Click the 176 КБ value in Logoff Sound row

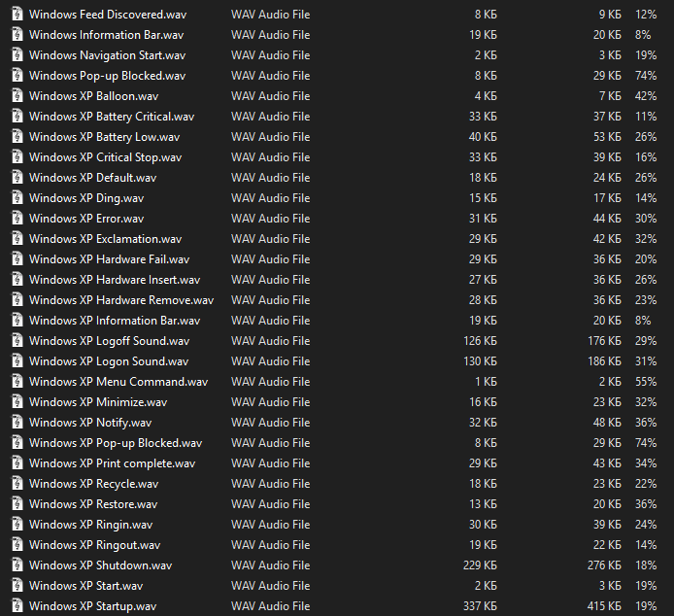point(604,341)
